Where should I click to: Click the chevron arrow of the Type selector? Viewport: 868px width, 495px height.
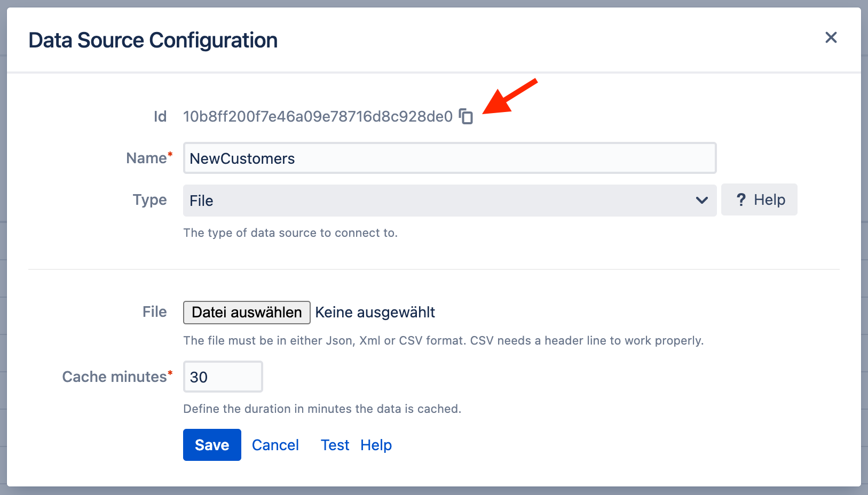[x=701, y=201]
